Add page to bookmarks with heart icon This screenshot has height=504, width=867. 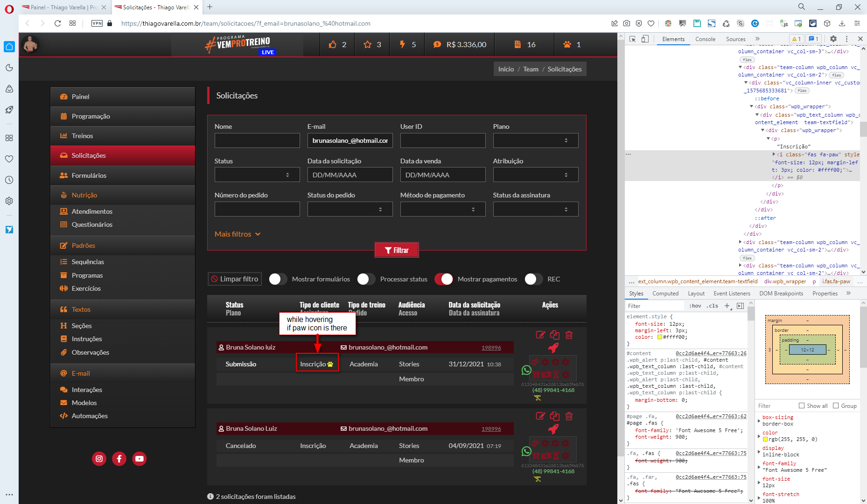pos(651,23)
